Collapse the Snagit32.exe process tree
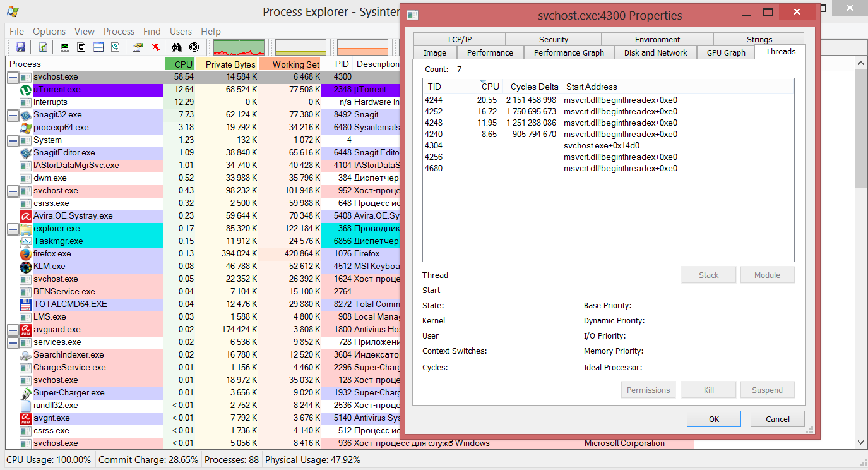Viewport: 868px width, 470px height. click(13, 115)
